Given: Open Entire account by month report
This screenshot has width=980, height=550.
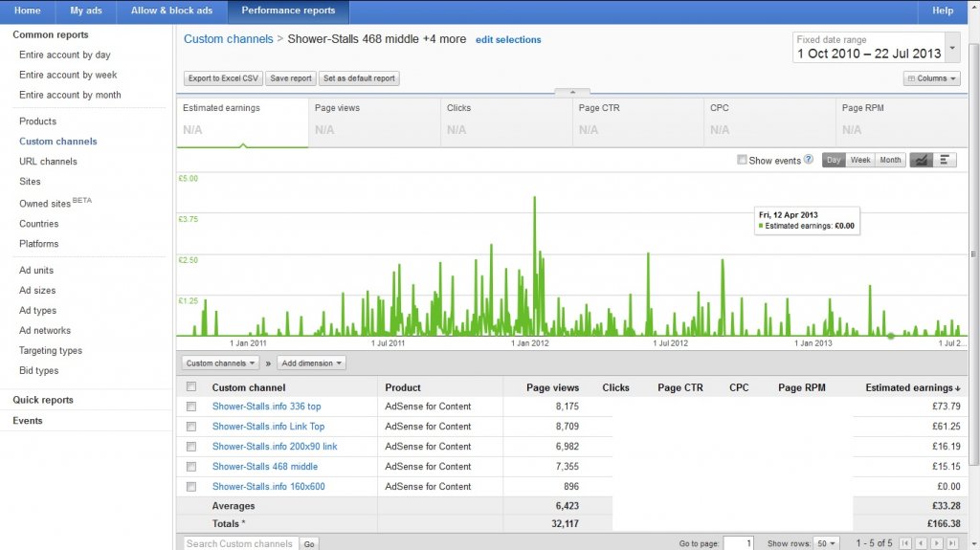Looking at the screenshot, I should tap(70, 95).
